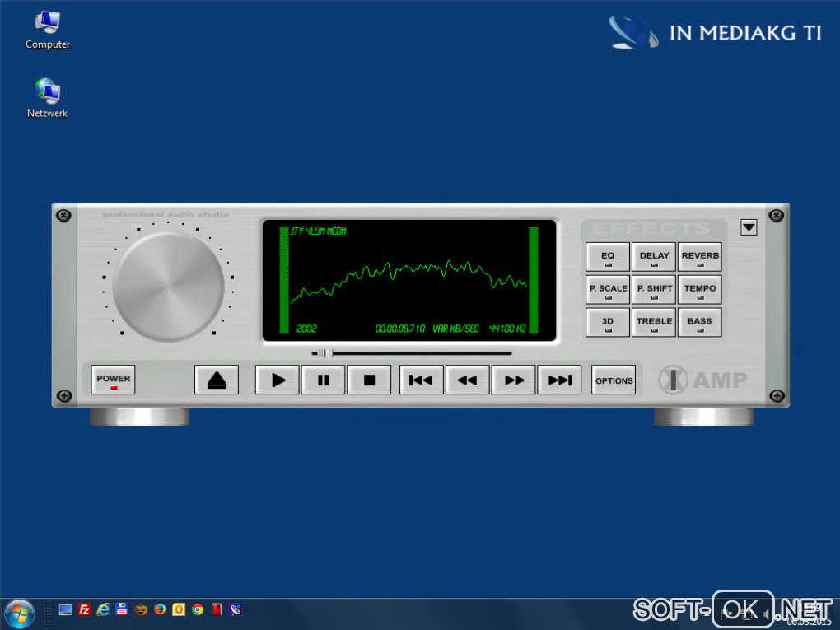Toggle the TEMPO effect

(700, 290)
